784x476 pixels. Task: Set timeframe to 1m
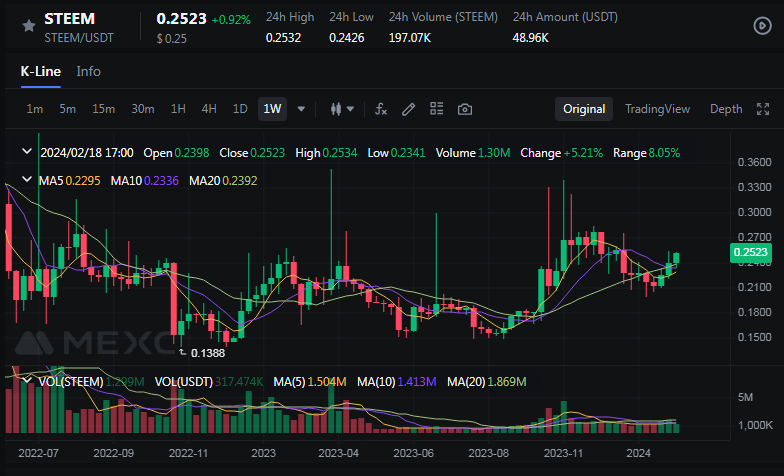34,109
